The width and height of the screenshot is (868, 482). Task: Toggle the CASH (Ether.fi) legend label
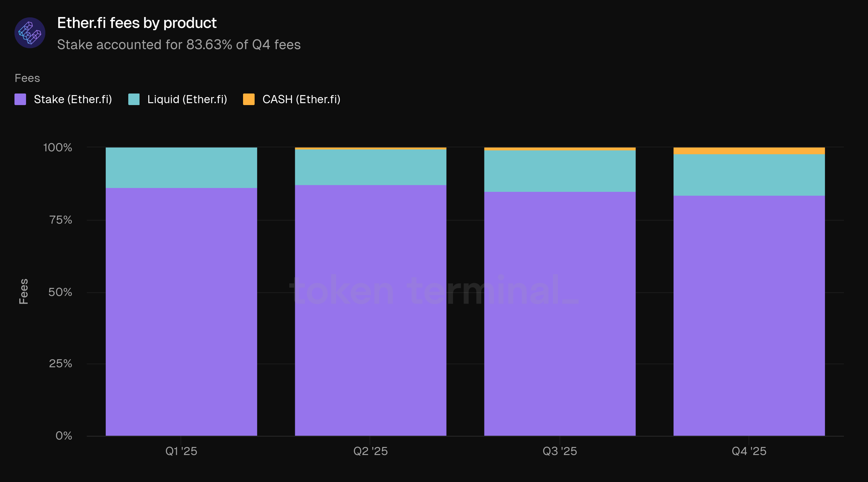[x=301, y=99]
